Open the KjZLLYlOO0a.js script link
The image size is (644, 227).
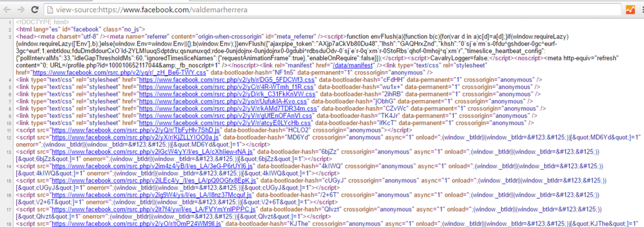pos(135,138)
